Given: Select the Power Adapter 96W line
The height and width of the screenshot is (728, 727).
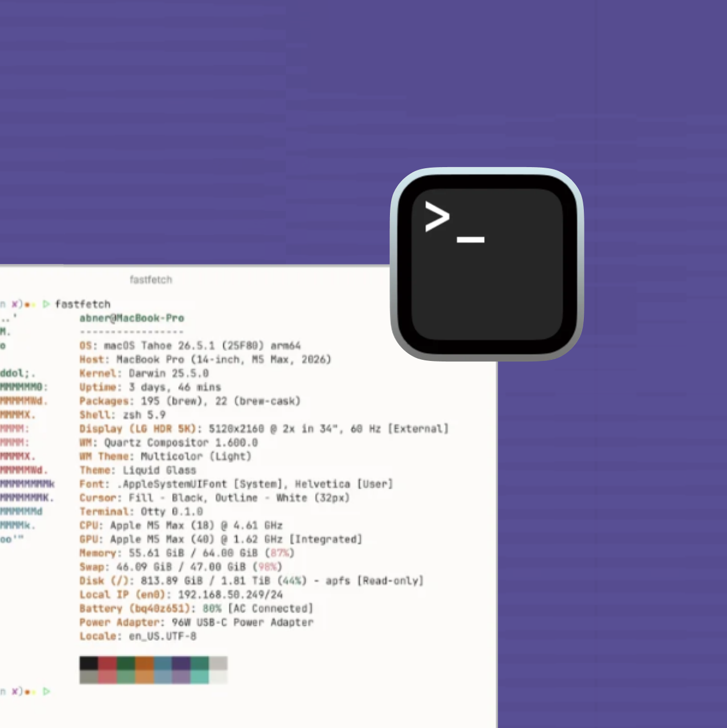Looking at the screenshot, I should pyautogui.click(x=196, y=622).
